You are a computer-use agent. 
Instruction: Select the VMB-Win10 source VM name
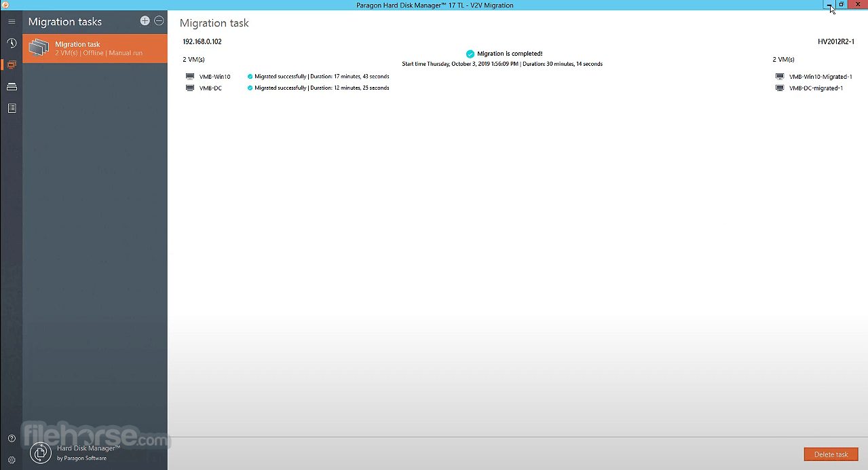coord(214,77)
